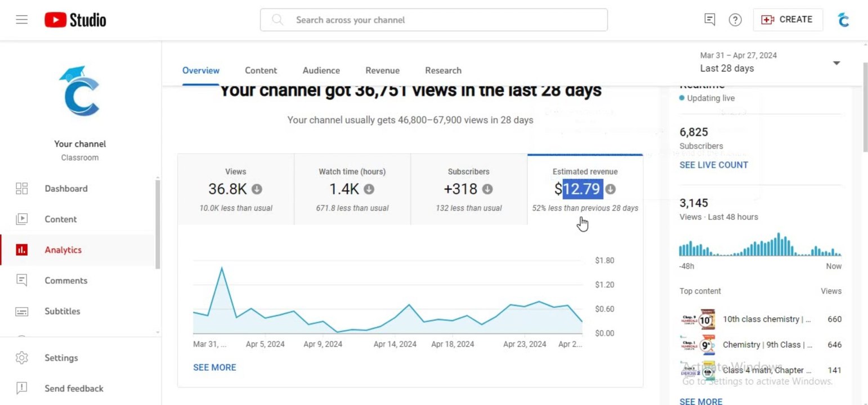Screen dimensions: 868x405
Task: Select the Subscribers metric card
Action: point(469,190)
